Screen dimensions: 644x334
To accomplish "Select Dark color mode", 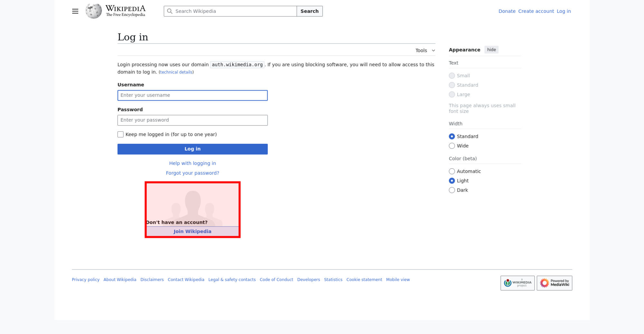I will (x=452, y=190).
